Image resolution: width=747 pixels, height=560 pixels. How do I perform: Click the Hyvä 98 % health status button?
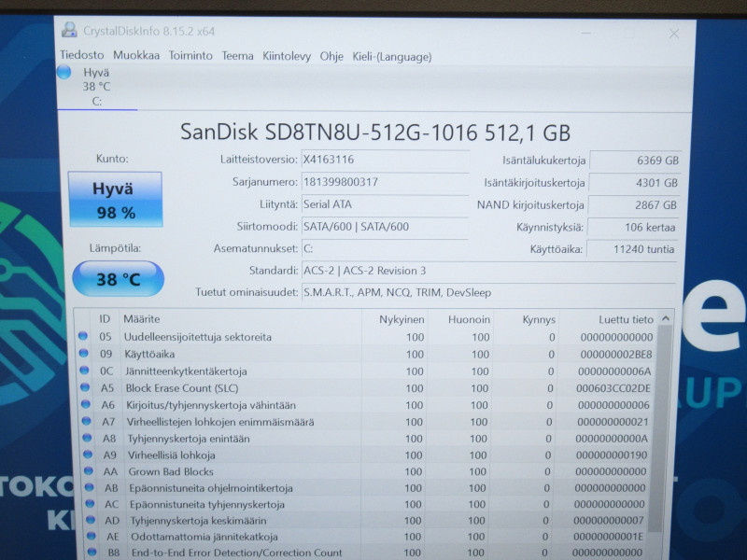[115, 200]
